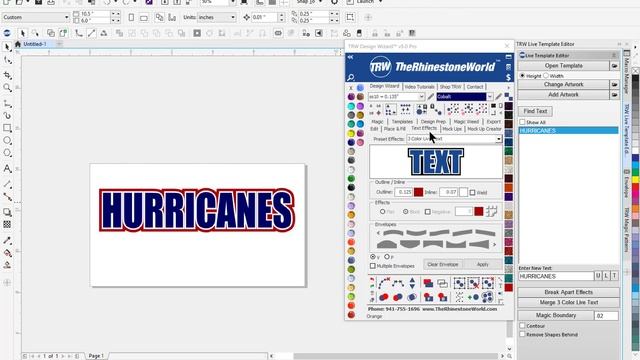
Task: Enable the Contour checkbox
Action: tap(522, 326)
